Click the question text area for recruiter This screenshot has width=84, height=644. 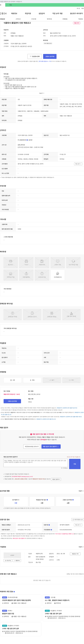[36, 463]
